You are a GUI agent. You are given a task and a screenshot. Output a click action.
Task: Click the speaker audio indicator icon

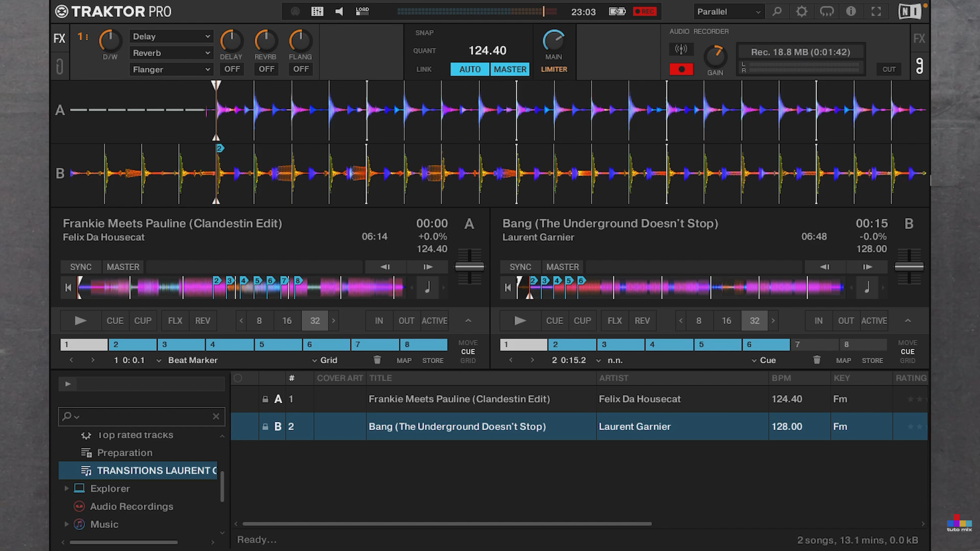[339, 11]
